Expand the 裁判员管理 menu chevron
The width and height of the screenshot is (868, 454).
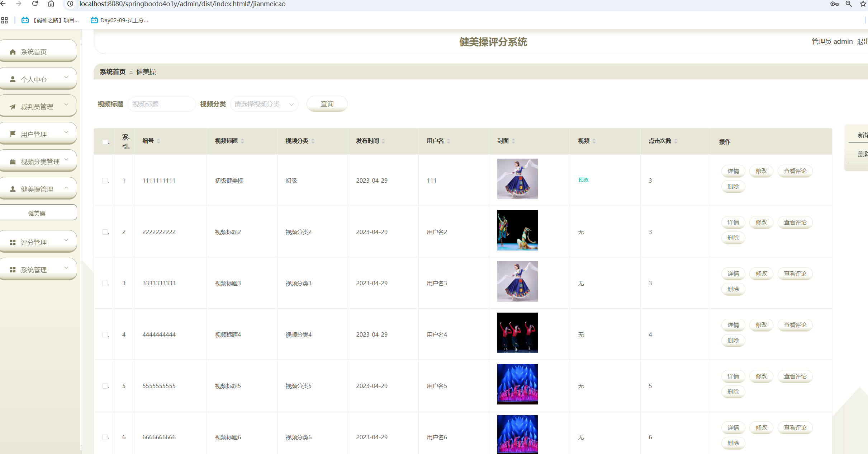66,104
